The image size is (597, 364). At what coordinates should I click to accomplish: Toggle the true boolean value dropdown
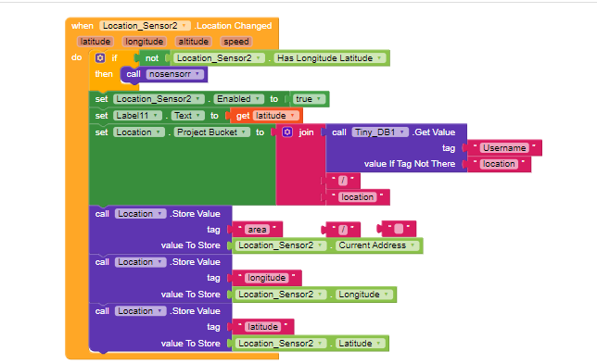pos(309,99)
